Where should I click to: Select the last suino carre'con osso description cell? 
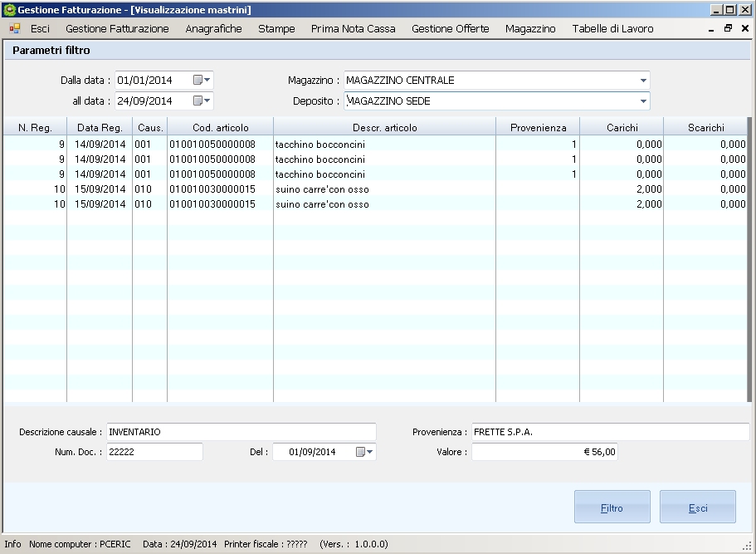[x=384, y=204]
